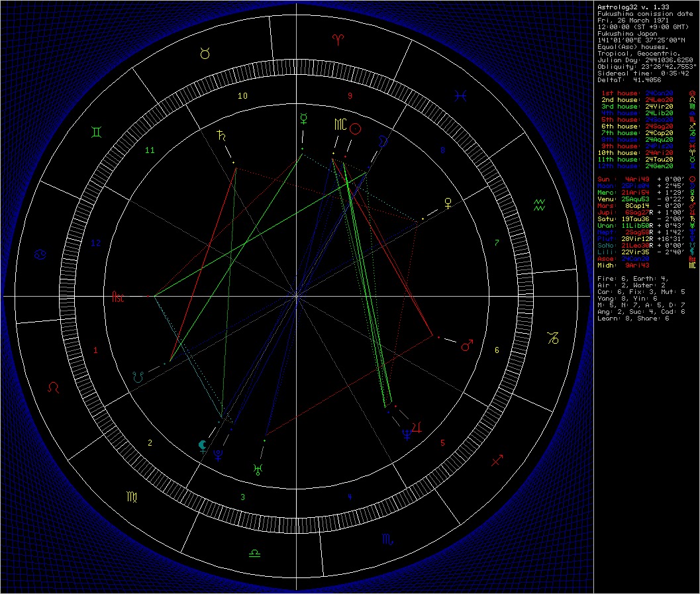700x594 pixels.
Task: Click the Pisces glyph in the zodiac ring
Action: (461, 96)
